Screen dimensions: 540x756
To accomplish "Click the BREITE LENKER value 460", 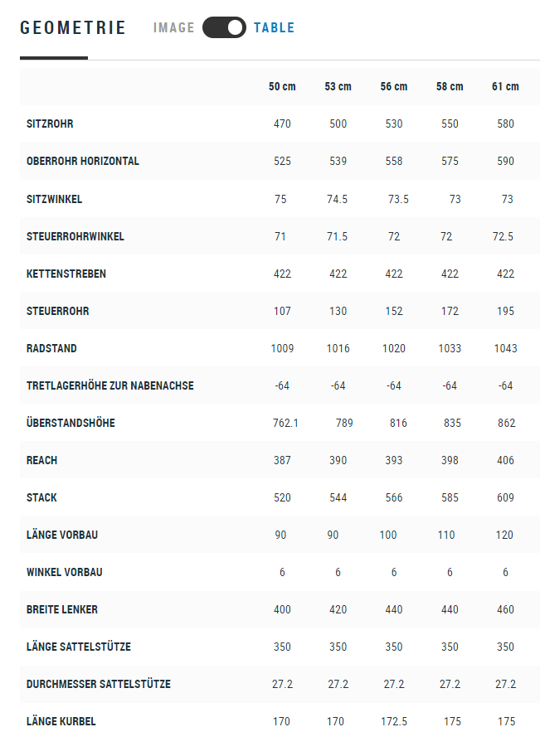I will click(505, 609).
